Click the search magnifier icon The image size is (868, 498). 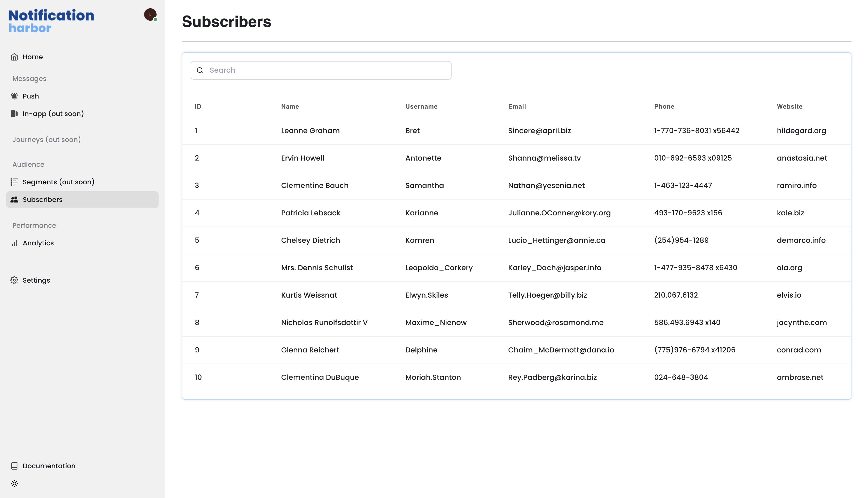point(200,70)
